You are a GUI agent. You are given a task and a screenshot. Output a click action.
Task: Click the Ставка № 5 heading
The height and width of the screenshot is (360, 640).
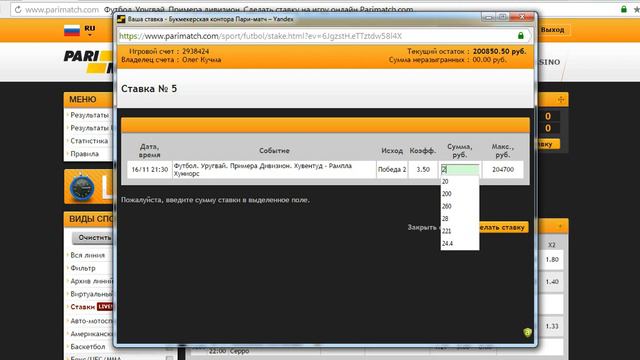(149, 89)
